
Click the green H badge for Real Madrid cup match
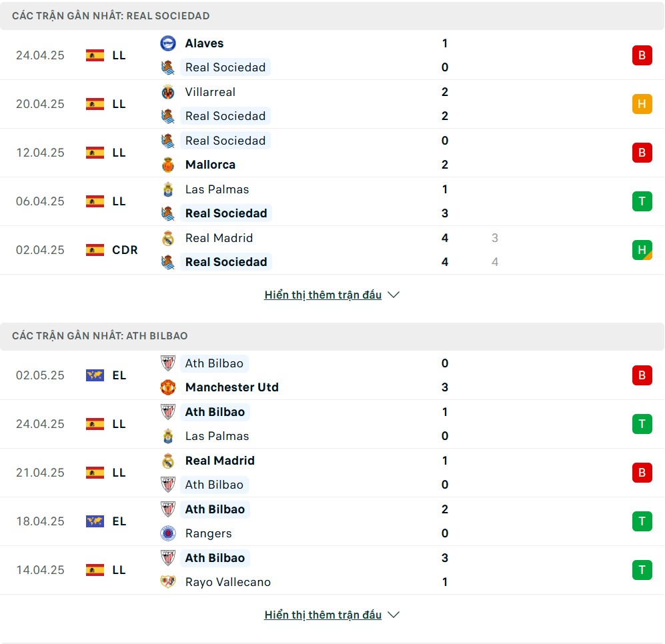[x=642, y=250]
